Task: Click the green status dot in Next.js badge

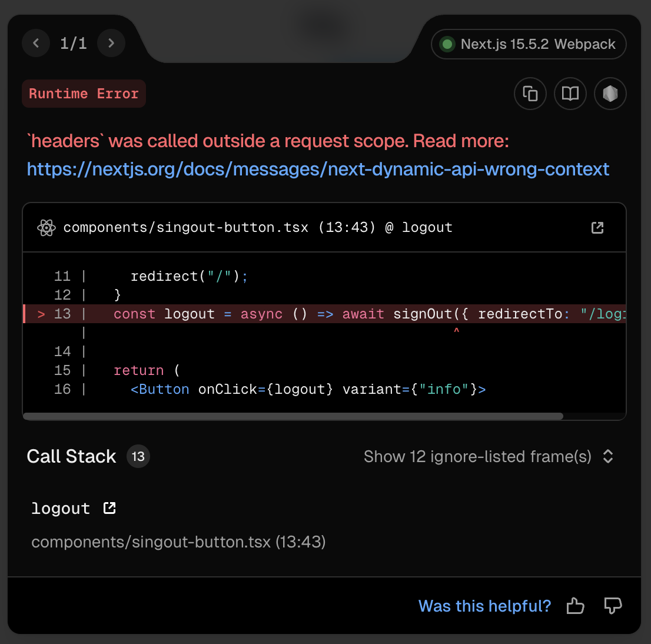Action: [x=448, y=44]
